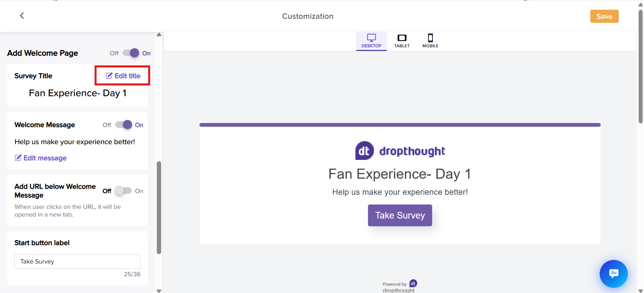644x293 pixels.
Task: Click the pencil icon beside Edit title
Action: [x=109, y=76]
